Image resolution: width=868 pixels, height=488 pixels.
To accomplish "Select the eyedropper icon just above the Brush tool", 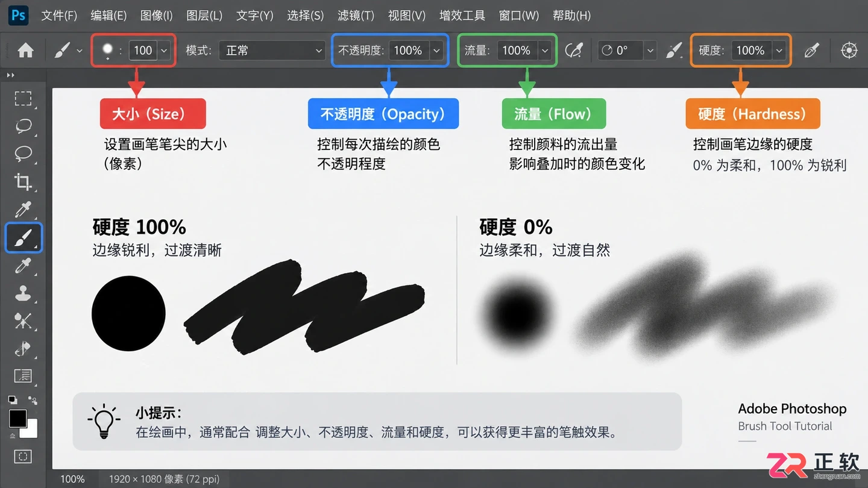I will 23,210.
